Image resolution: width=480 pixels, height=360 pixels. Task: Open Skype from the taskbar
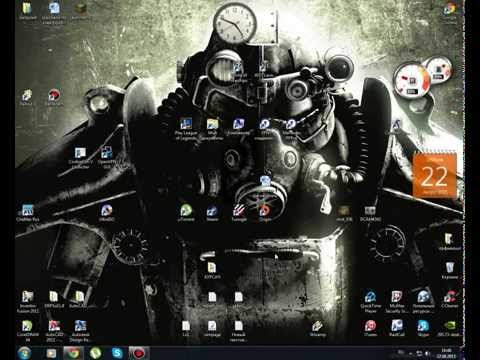click(117, 353)
